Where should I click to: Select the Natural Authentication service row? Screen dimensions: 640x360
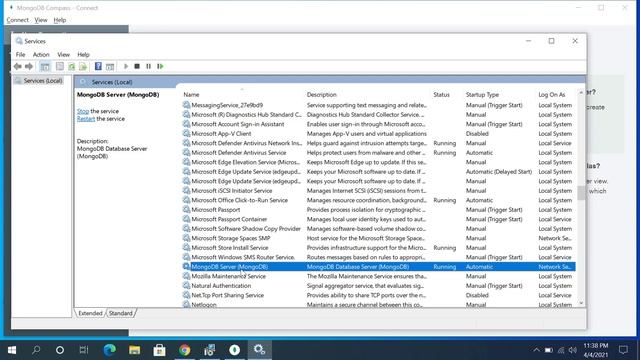(x=379, y=286)
